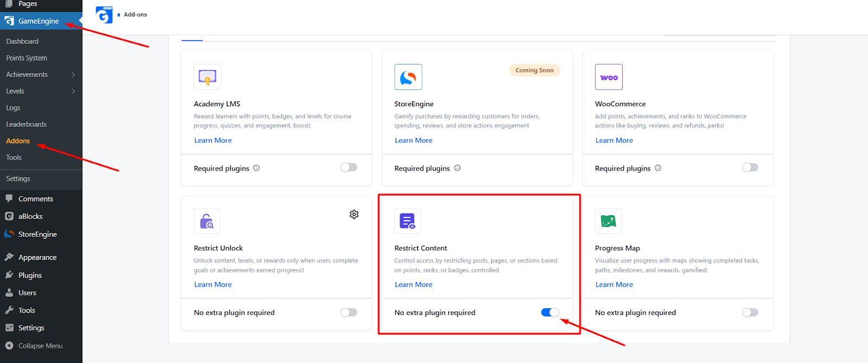Open GameEngine Dashboard menu item
The image size is (868, 363).
click(x=22, y=41)
